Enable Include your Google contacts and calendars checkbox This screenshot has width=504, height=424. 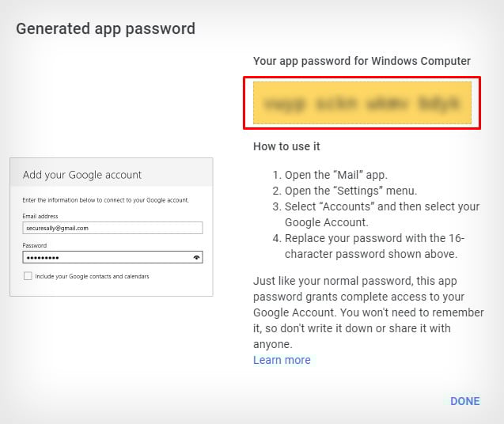(28, 276)
